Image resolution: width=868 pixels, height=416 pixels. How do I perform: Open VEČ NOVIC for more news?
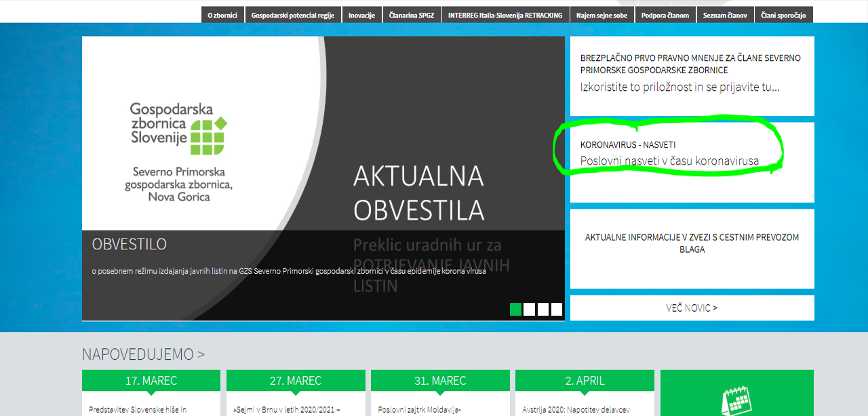point(692,307)
